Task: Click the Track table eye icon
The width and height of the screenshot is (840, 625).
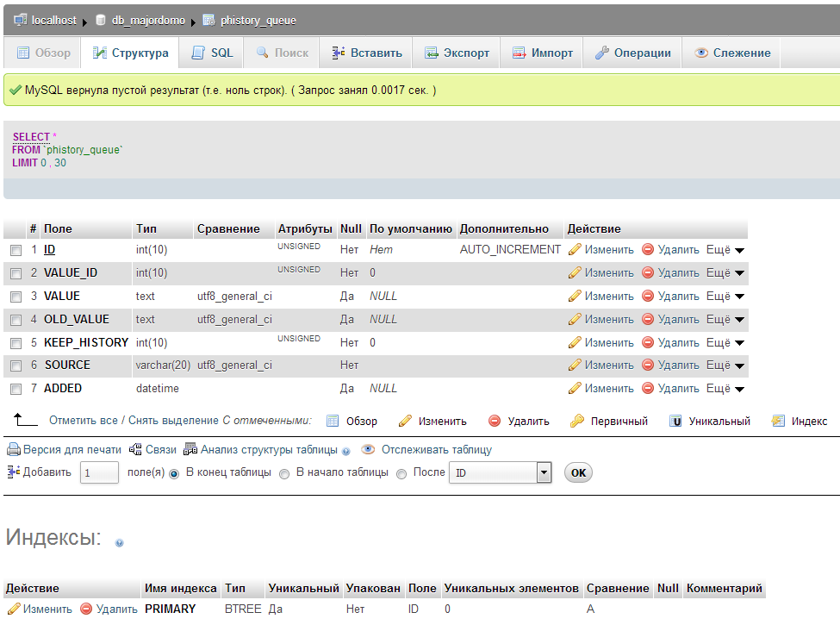Action: [x=368, y=450]
